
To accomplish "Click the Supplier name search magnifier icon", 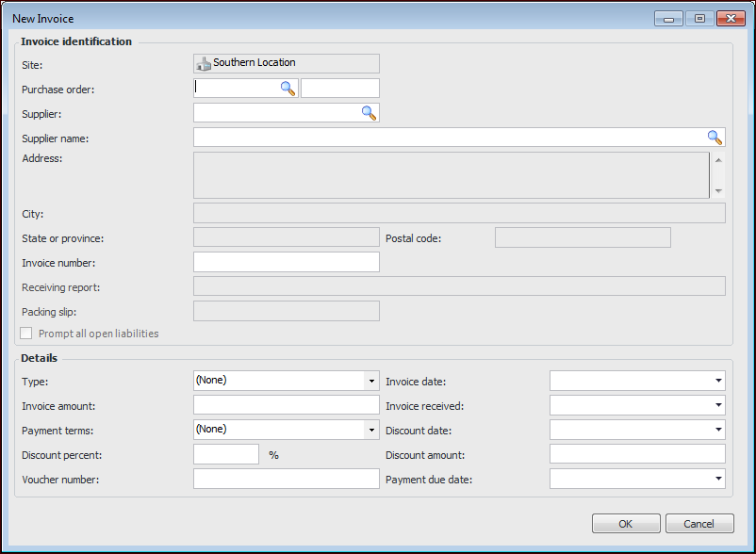I will point(715,138).
